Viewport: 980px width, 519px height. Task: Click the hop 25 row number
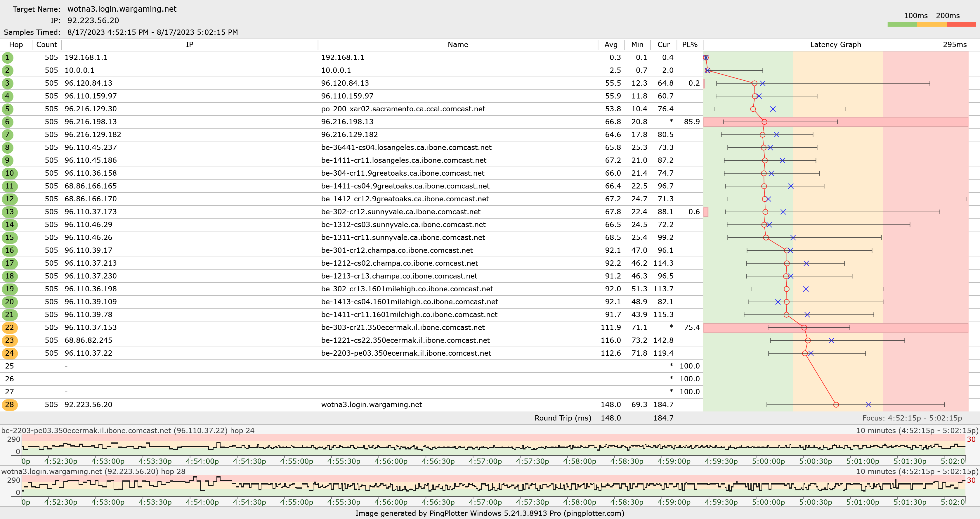(x=10, y=366)
